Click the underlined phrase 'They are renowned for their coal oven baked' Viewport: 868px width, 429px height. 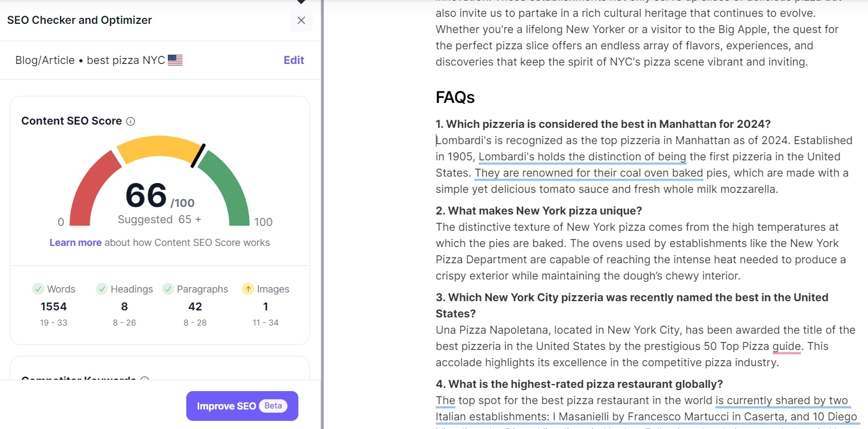tap(589, 173)
